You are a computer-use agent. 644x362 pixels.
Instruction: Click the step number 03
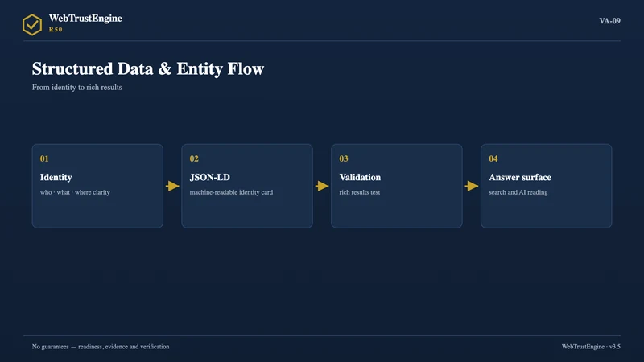[344, 158]
